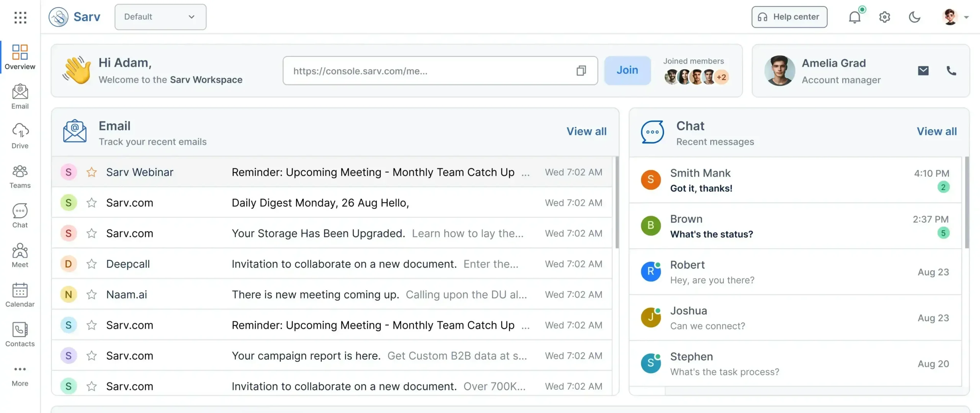Open Joshua's chat "Can we connect?"

[x=795, y=318]
